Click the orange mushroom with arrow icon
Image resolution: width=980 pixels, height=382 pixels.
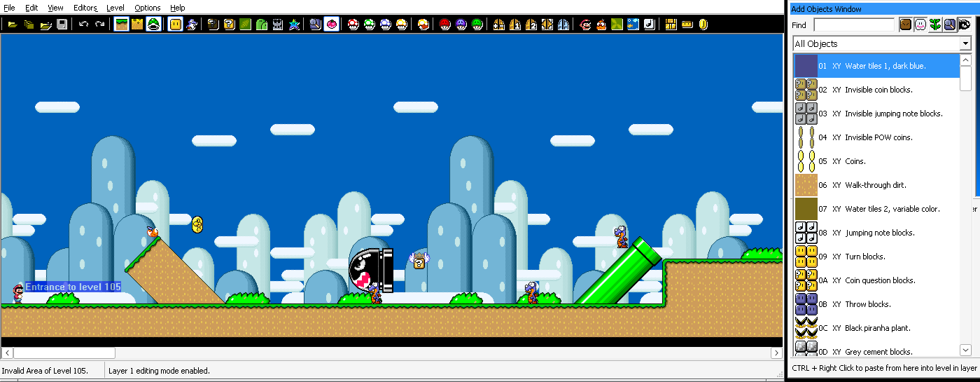pyautogui.click(x=423, y=25)
